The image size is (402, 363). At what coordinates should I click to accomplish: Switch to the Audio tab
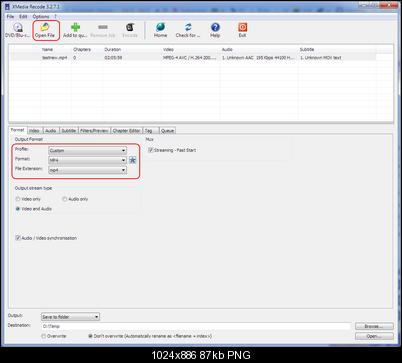51,131
